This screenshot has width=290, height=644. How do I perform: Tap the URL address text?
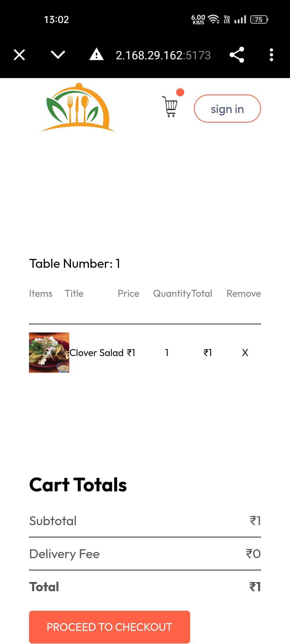click(x=163, y=55)
